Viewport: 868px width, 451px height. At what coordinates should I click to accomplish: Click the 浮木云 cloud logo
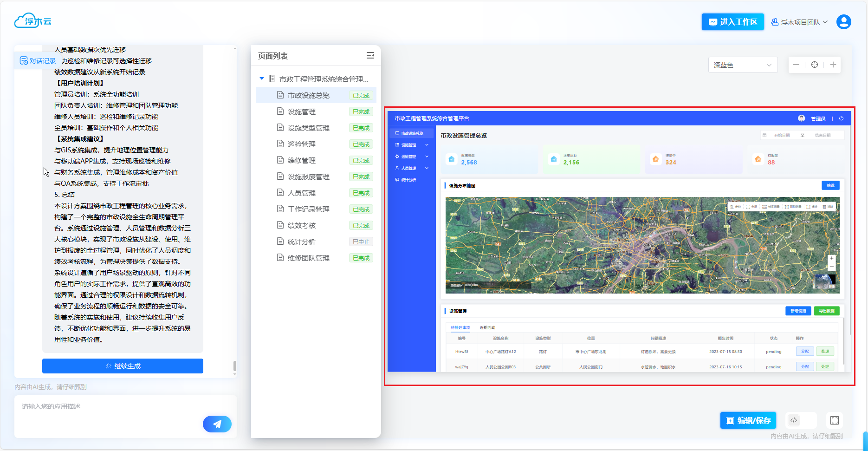(x=32, y=21)
